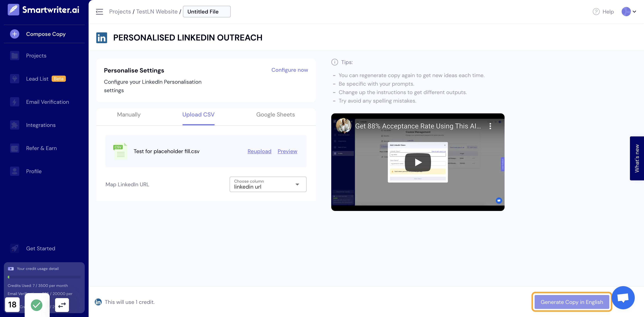The width and height of the screenshot is (644, 317).
Task: Switch to Google Sheets tab
Action: 276,114
